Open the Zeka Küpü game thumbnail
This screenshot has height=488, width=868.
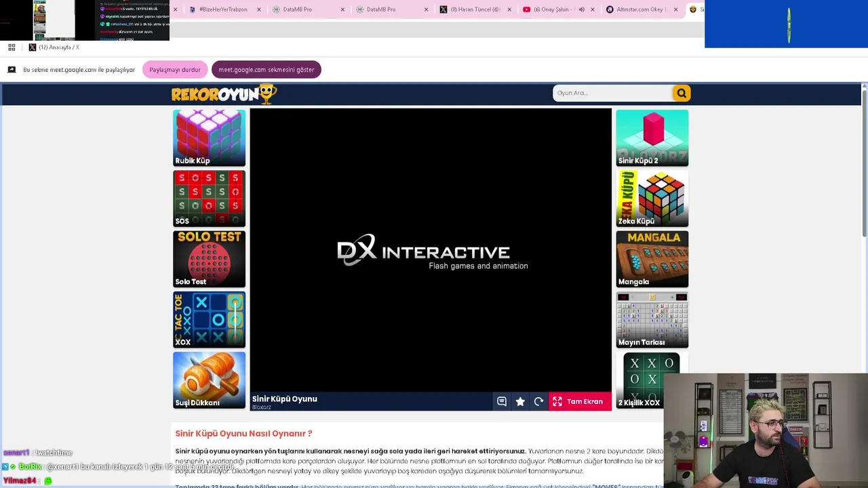[652, 199]
